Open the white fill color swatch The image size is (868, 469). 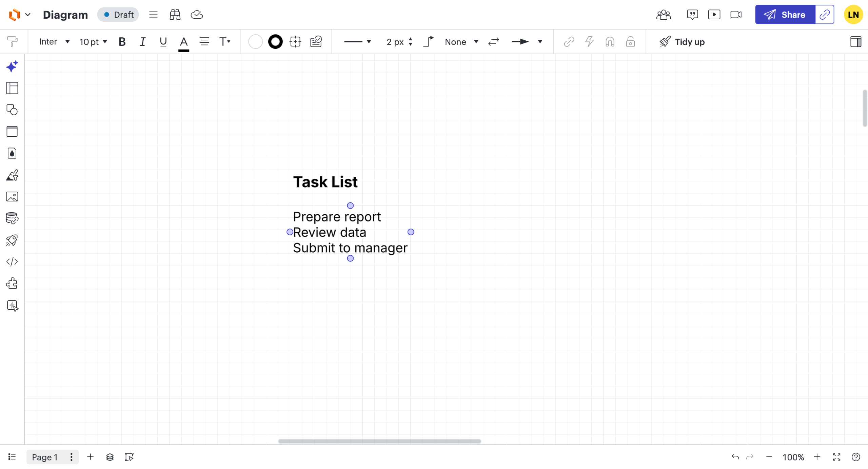click(x=255, y=42)
